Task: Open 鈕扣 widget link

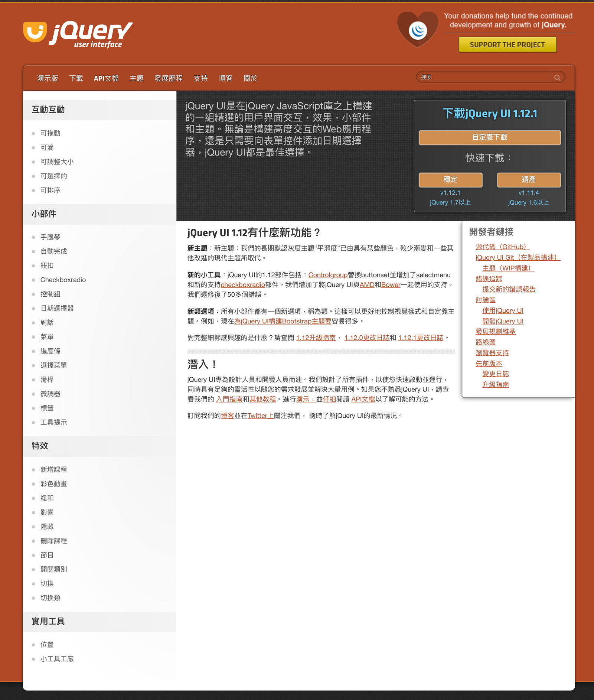Action: (47, 266)
